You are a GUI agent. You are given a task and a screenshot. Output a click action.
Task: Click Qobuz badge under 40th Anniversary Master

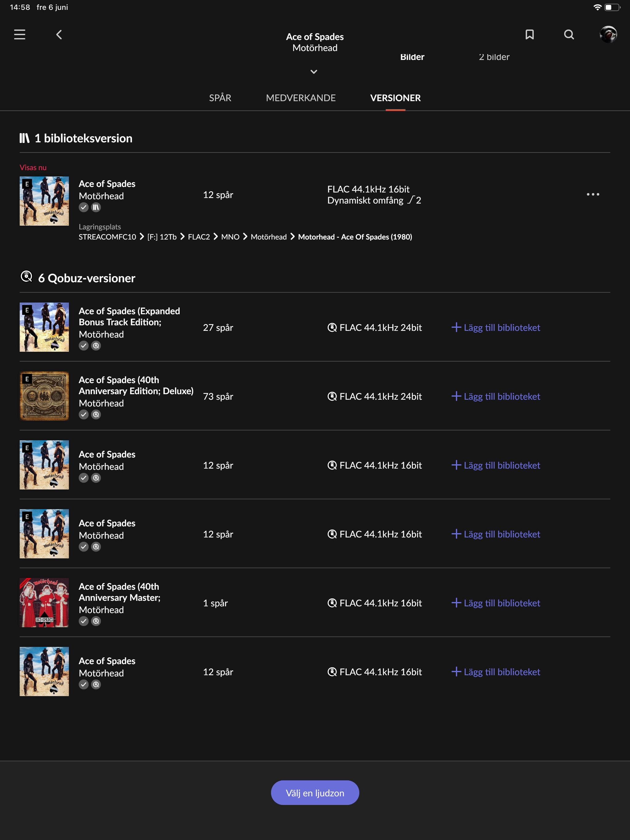[x=96, y=621]
